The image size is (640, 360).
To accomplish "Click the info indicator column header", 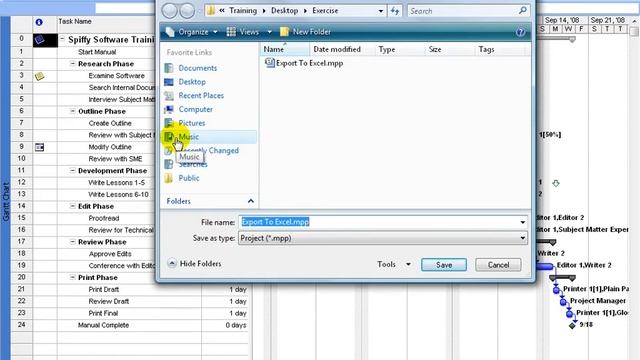I will pos(39,22).
